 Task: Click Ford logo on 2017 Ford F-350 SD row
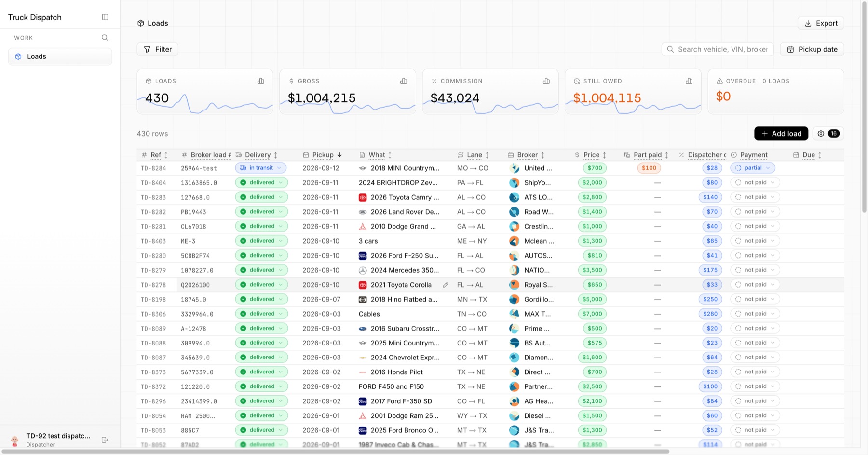(363, 401)
